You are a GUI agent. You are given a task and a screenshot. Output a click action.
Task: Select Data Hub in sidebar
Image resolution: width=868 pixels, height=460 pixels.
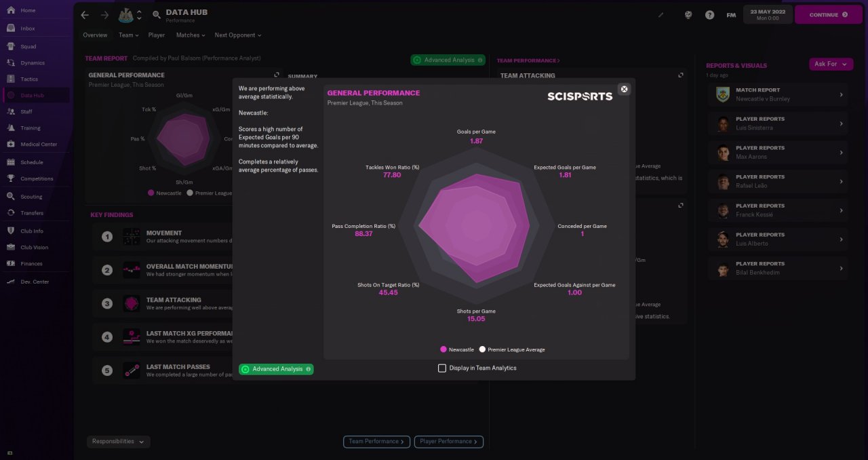[35, 96]
